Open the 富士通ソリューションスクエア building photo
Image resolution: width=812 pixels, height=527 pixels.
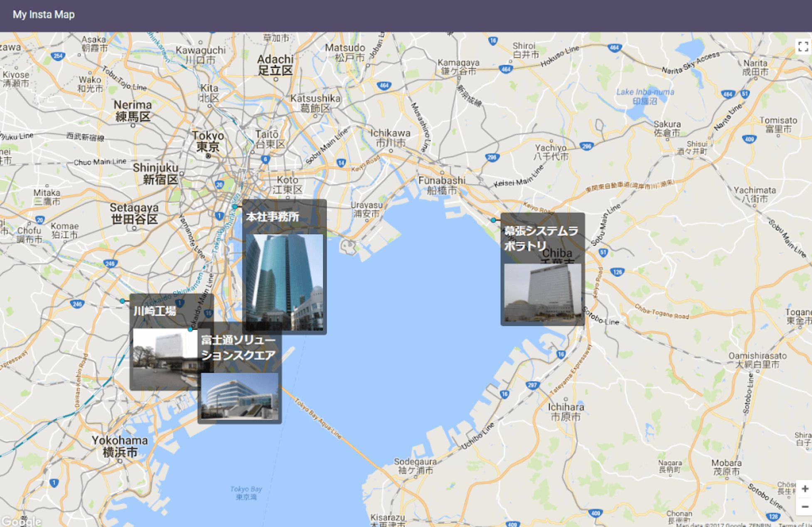240,396
